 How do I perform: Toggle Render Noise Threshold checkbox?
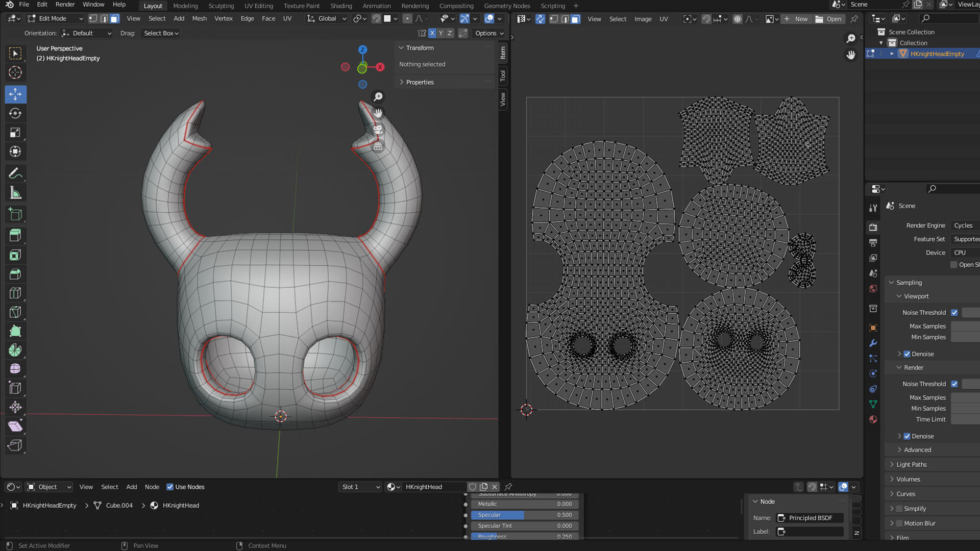[954, 384]
